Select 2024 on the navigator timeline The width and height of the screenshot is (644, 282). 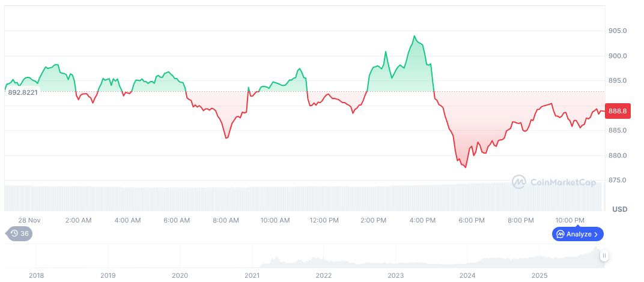pos(467,275)
